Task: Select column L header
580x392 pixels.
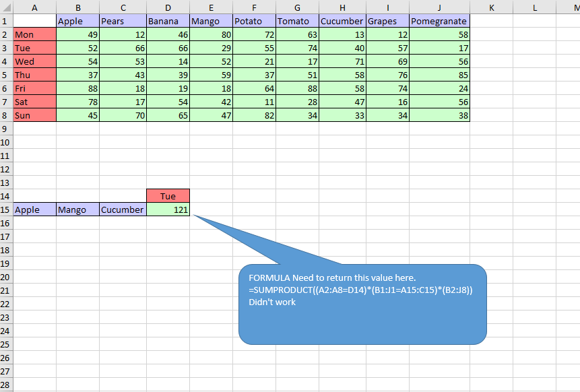Action: (534, 7)
